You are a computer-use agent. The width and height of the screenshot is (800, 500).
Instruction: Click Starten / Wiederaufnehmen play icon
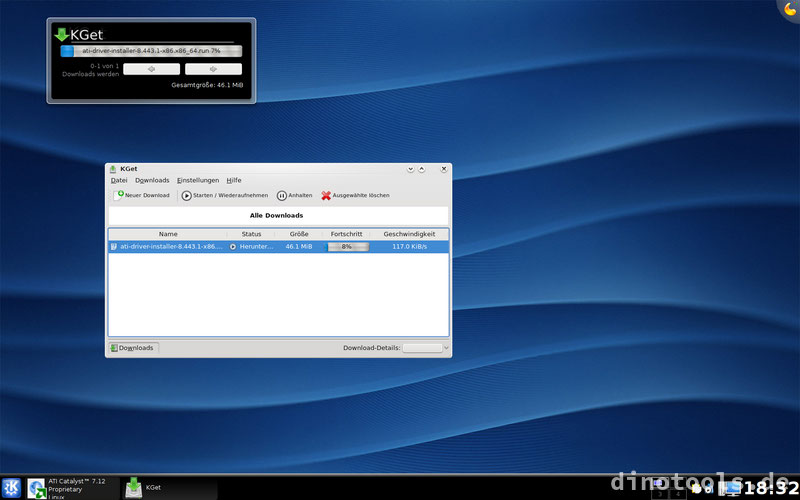coord(187,195)
